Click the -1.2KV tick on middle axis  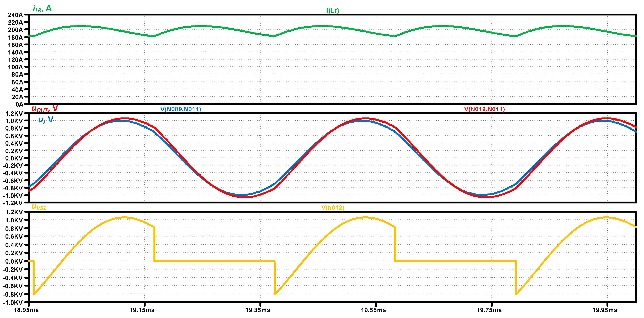[x=13, y=203]
